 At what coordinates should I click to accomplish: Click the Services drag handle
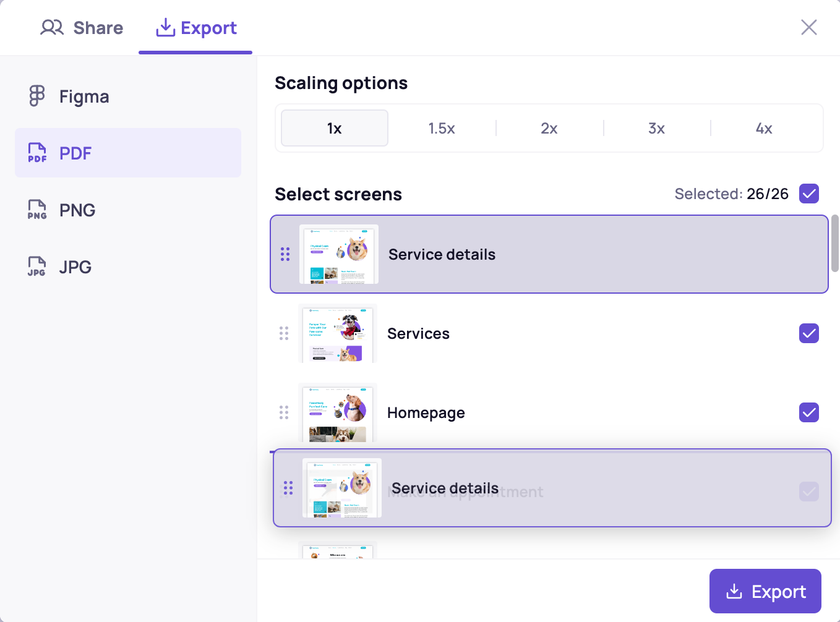[x=284, y=333]
